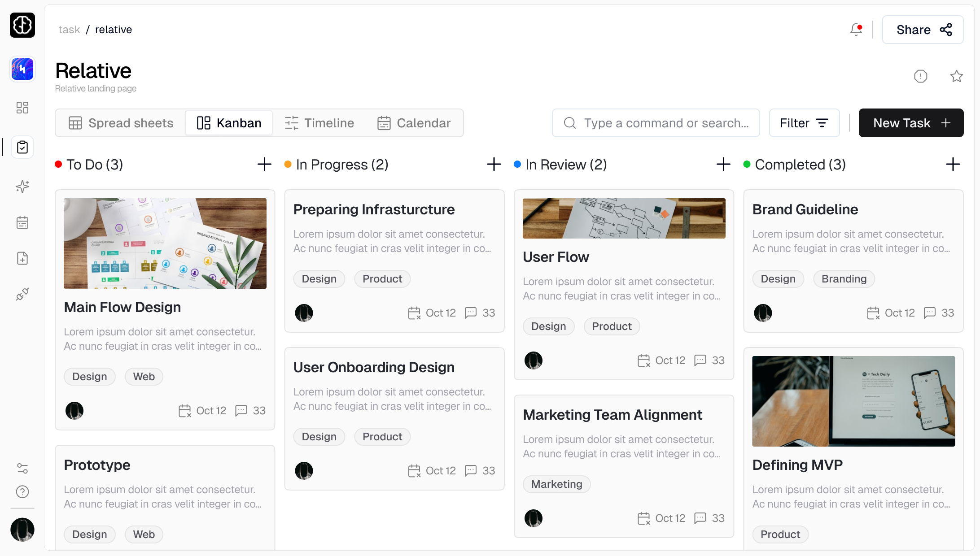This screenshot has height=556, width=980.
Task: Open the dashboard grid icon in the sidebar
Action: (22, 108)
